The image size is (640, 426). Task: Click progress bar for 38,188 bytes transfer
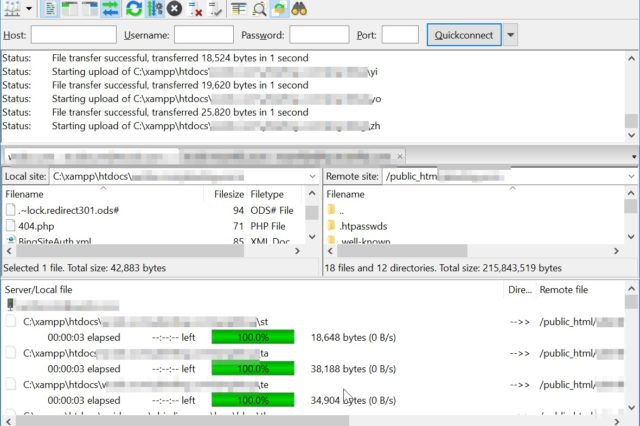253,368
